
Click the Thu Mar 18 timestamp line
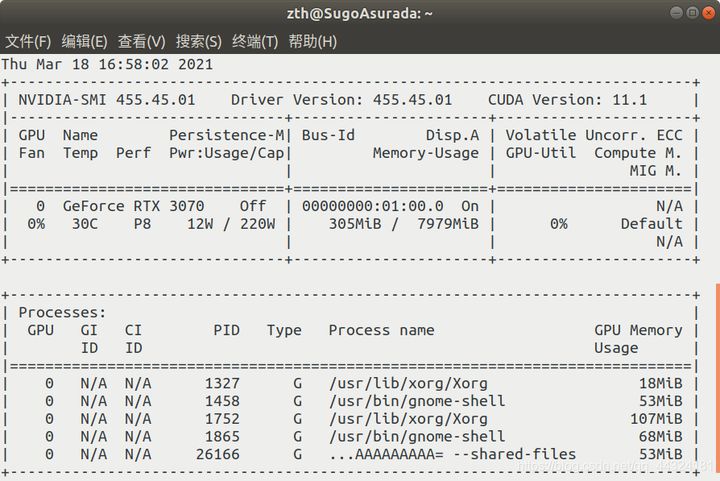[x=107, y=64]
